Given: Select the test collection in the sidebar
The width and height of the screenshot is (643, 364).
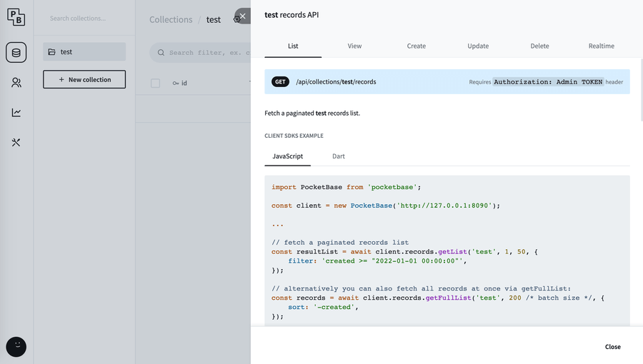Looking at the screenshot, I should (x=84, y=51).
